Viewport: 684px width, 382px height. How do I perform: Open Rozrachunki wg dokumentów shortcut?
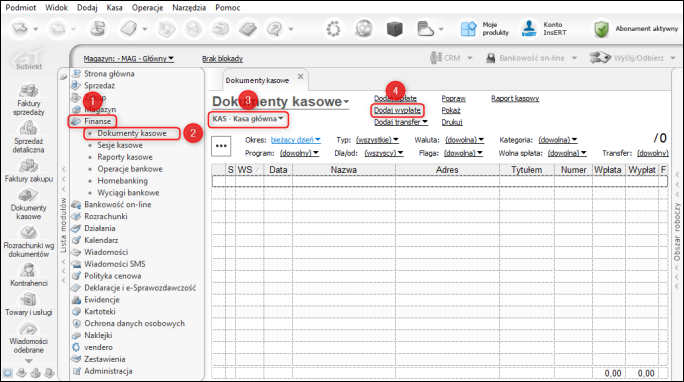click(x=28, y=242)
